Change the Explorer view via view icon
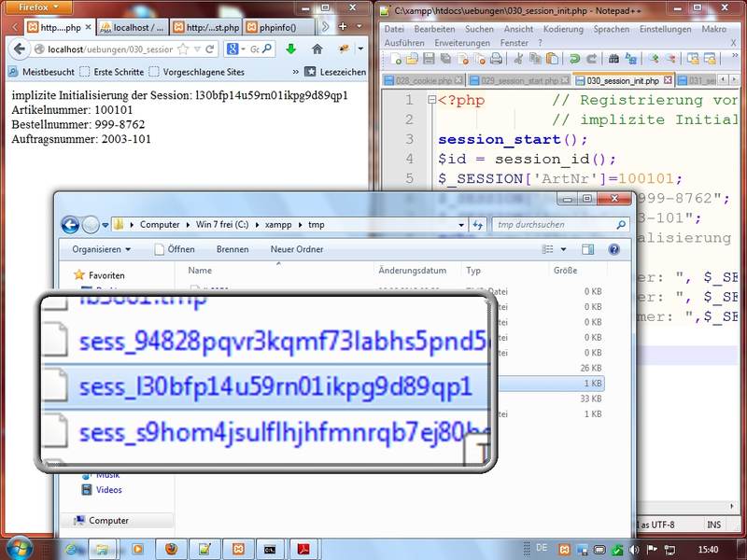Screen dimensions: 747x560 [x=548, y=249]
